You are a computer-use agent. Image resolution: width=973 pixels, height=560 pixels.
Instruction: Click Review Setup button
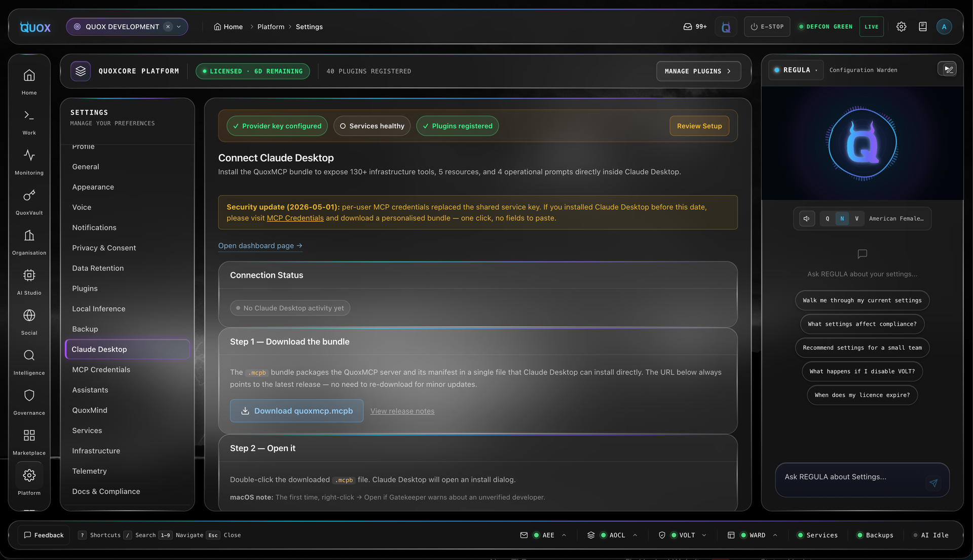[699, 126]
